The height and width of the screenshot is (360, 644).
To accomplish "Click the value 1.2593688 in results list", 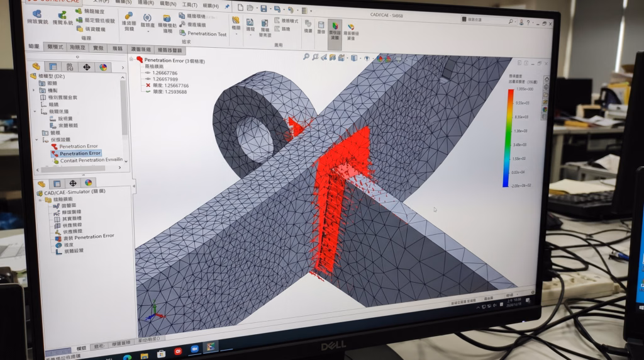I will pos(170,92).
